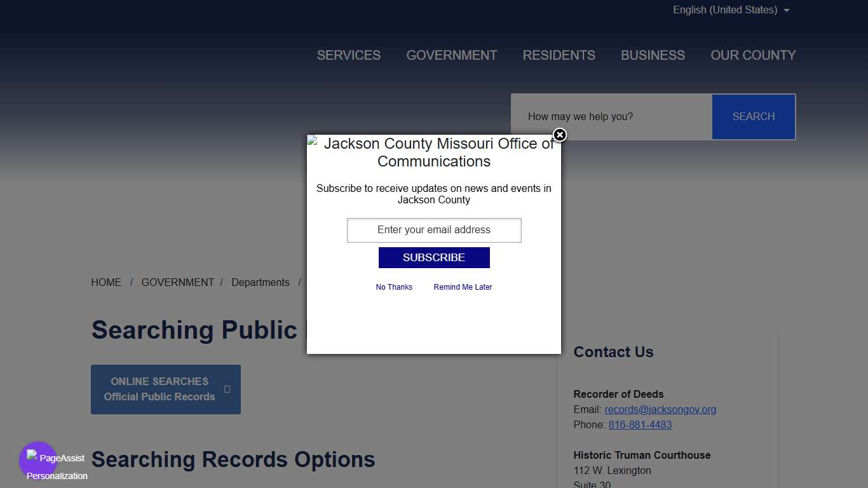Open the RESIDENTS menu
The height and width of the screenshot is (488, 868).
coord(559,55)
